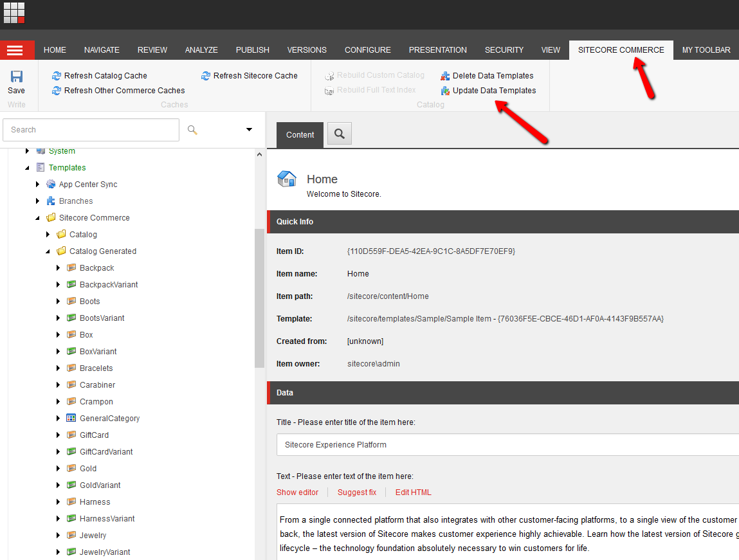This screenshot has height=560, width=739.
Task: Click the Content editor tab
Action: 300,135
